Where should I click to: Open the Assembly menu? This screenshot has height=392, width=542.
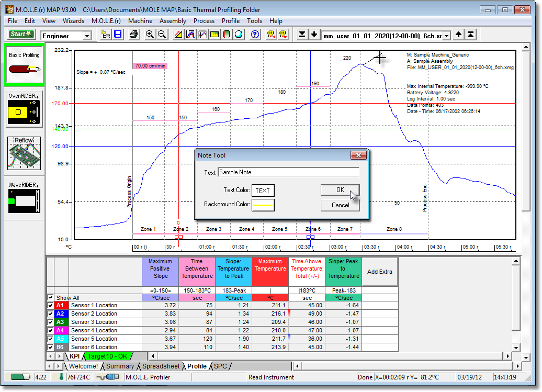(173, 21)
